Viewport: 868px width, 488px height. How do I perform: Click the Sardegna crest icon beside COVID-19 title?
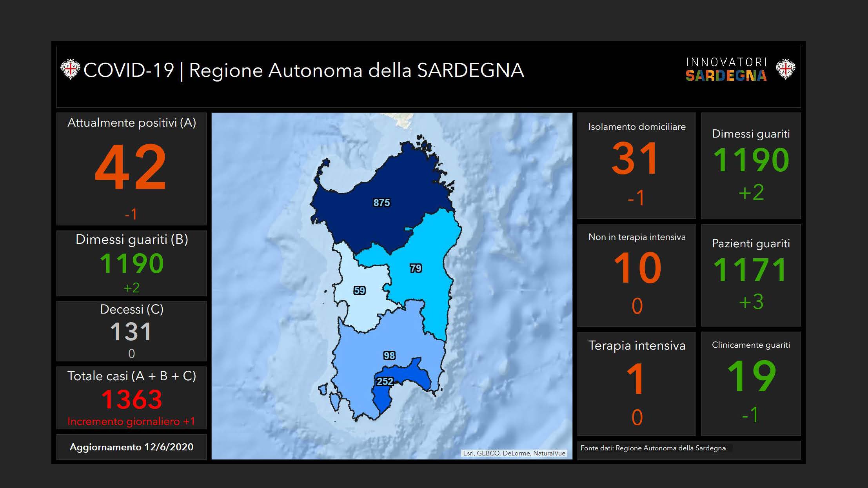point(70,69)
